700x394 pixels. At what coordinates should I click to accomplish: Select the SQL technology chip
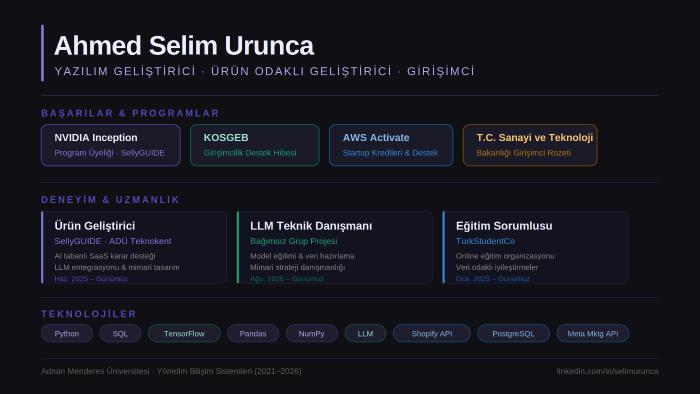[121, 333]
